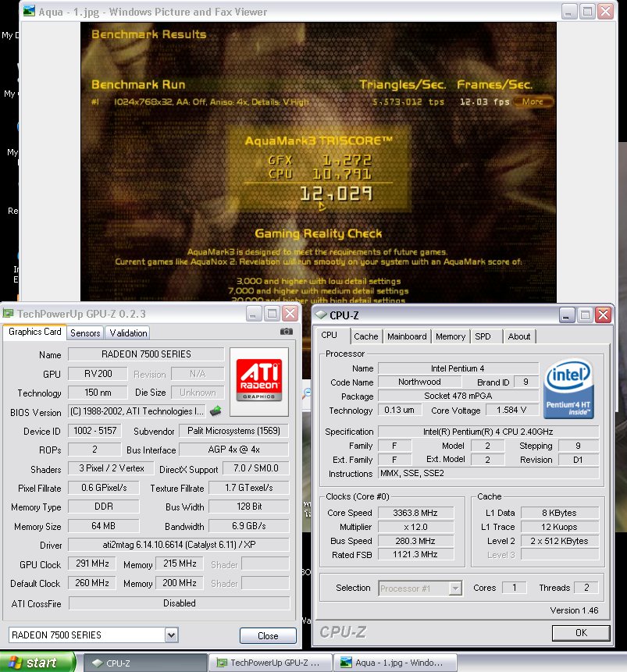627x672 pixels.
Task: Click the Core Speed value 3363.8 MHz
Action: (415, 513)
